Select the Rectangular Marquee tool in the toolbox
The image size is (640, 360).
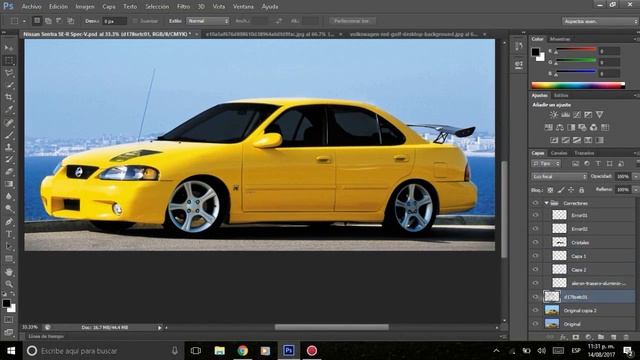click(x=9, y=60)
